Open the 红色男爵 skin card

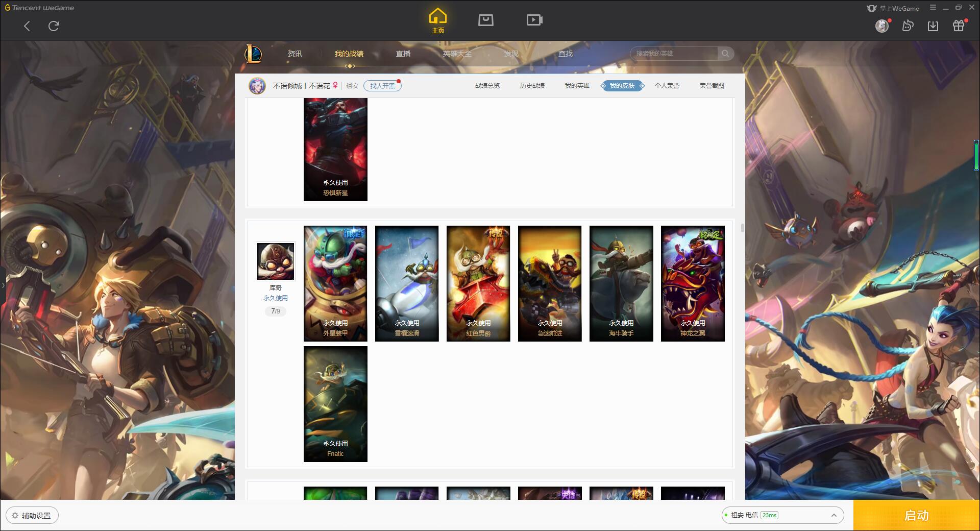(x=478, y=283)
